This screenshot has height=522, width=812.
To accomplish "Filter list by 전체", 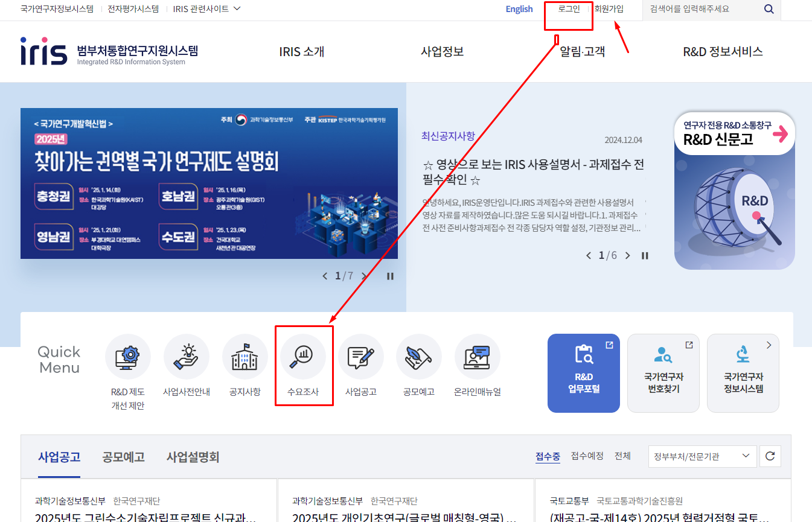I will pyautogui.click(x=622, y=456).
